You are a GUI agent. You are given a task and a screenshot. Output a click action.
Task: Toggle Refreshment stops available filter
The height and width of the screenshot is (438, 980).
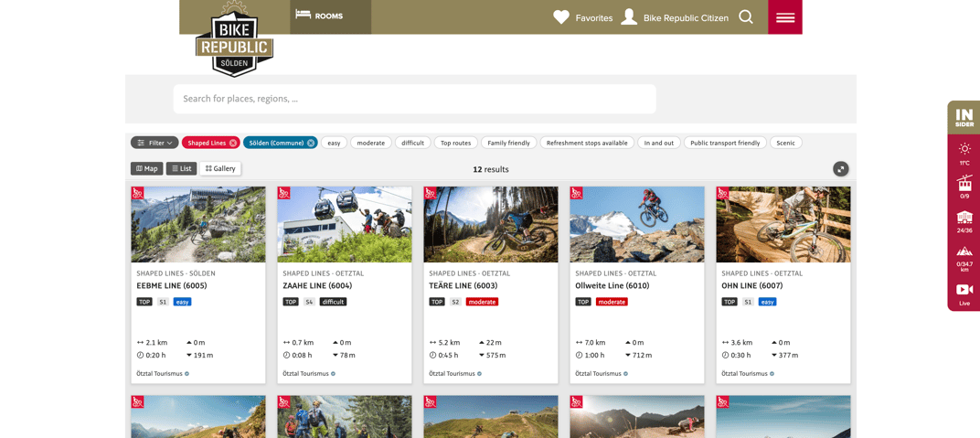(587, 143)
